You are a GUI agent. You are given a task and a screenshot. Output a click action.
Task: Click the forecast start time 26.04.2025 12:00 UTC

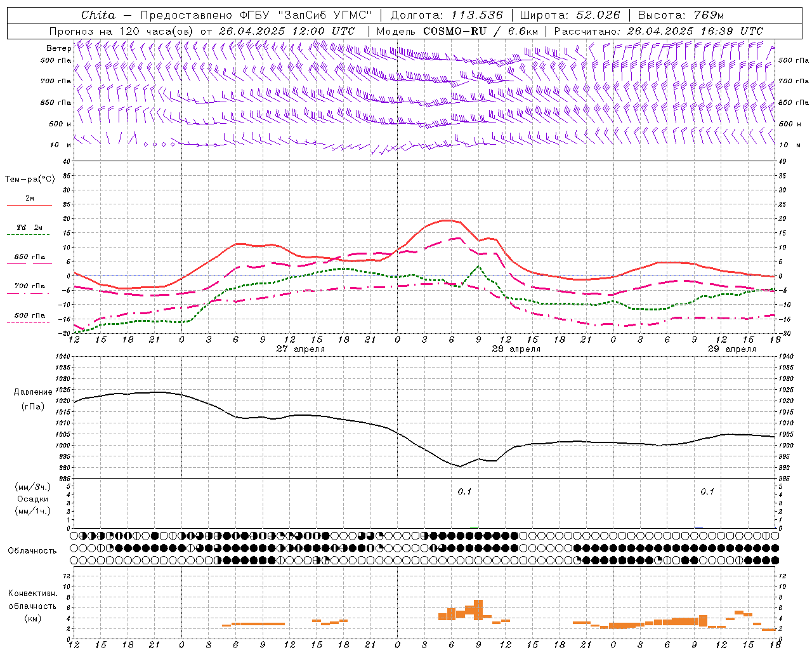click(287, 31)
